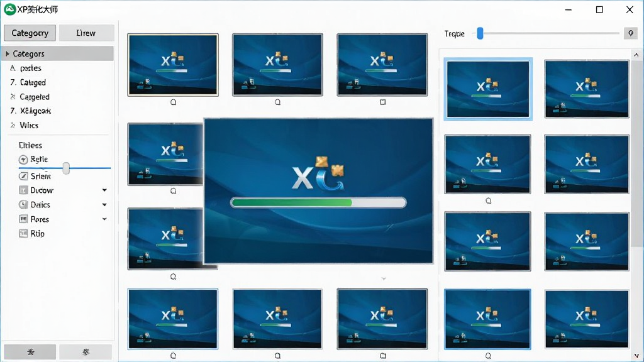Click the large boot screen preview image

click(x=318, y=191)
